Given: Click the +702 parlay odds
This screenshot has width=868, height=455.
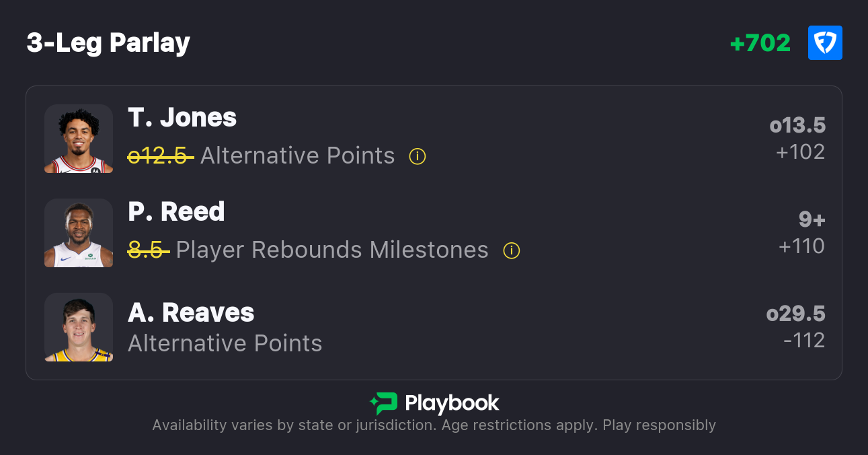Looking at the screenshot, I should click(760, 43).
